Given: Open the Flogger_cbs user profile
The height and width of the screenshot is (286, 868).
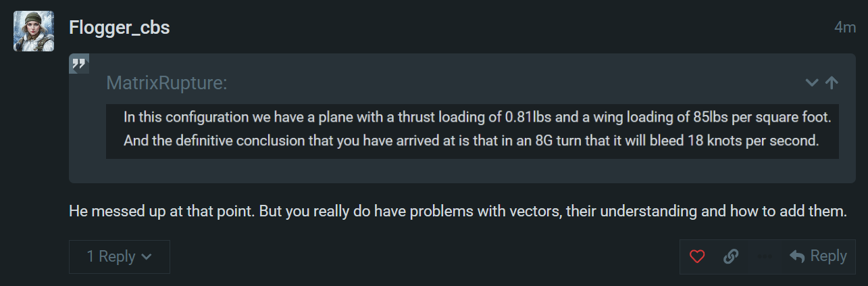Looking at the screenshot, I should coord(120,28).
